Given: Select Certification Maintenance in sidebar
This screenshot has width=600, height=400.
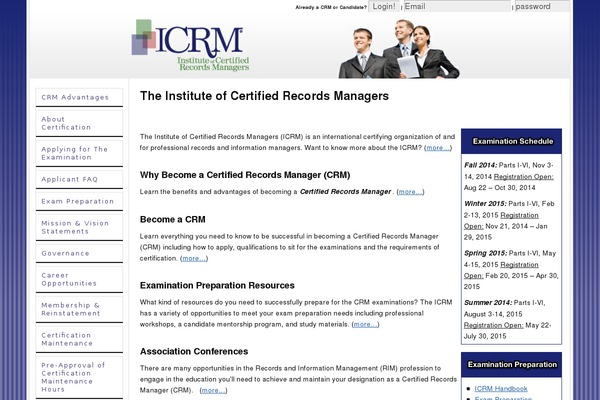Looking at the screenshot, I should [79, 339].
